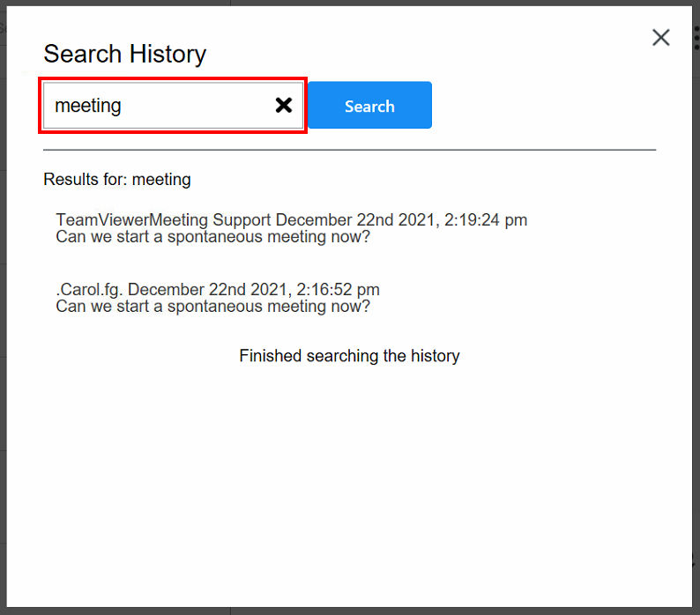Close the Search History dialog
The image size is (700, 615).
660,38
